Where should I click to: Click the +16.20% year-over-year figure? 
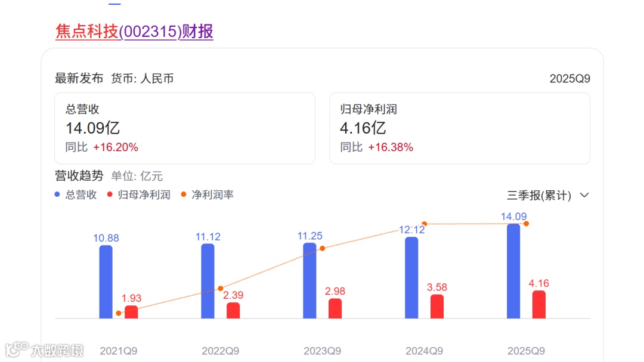point(116,147)
